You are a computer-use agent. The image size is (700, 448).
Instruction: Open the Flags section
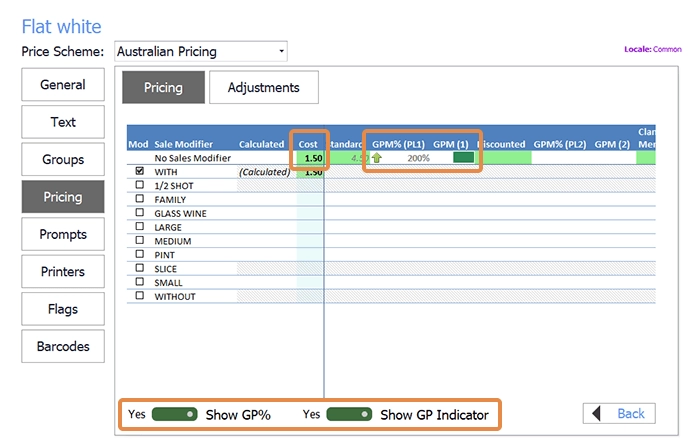click(63, 309)
